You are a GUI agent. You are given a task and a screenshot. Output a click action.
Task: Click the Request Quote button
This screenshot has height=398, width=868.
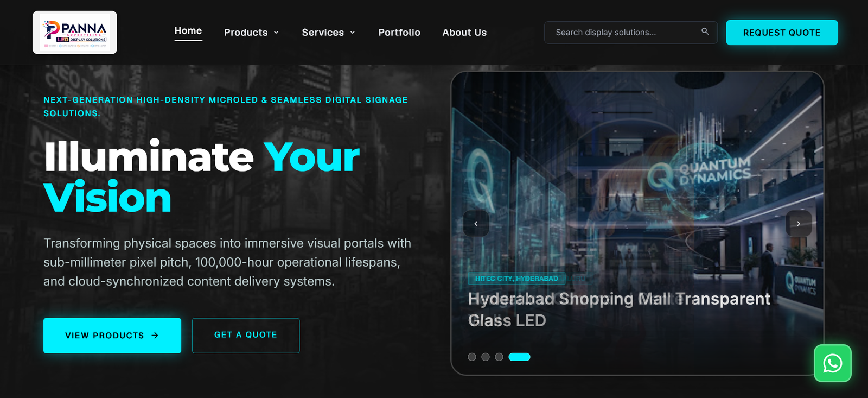[x=782, y=33]
